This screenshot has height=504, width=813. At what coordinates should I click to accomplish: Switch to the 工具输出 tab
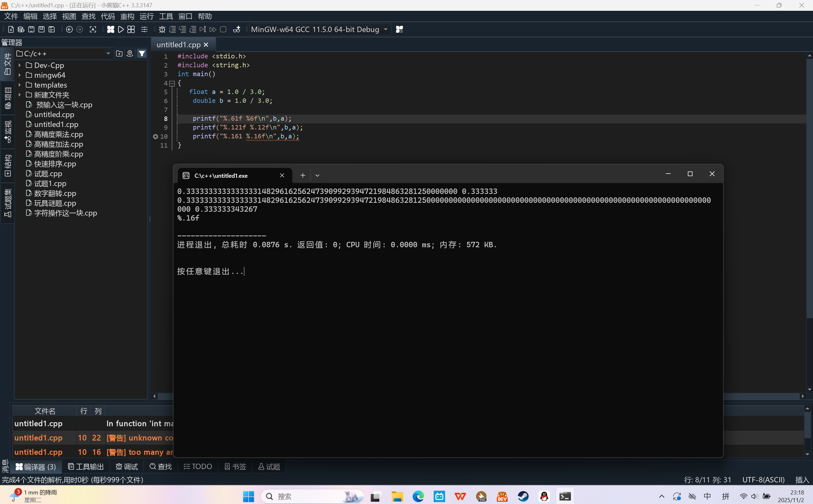[x=86, y=466]
